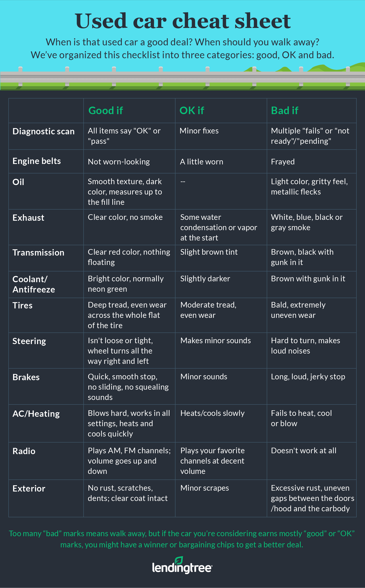Click the "Tires" row label
Screen dimensions: 365x588
23,306
